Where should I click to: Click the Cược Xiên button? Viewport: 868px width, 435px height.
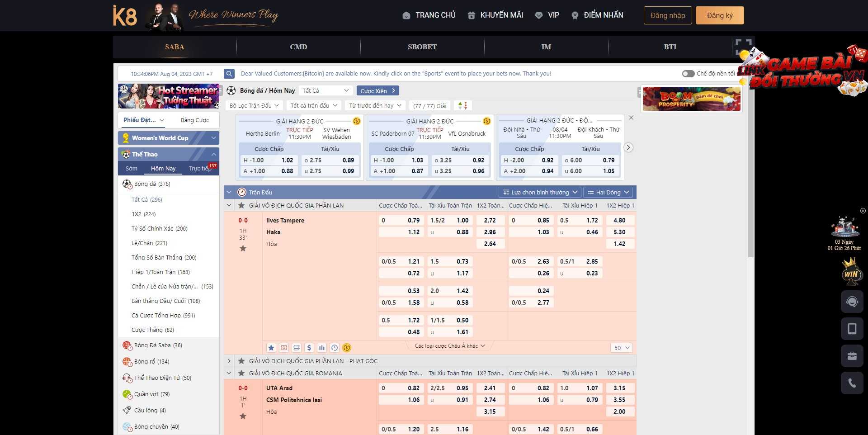[x=378, y=90]
